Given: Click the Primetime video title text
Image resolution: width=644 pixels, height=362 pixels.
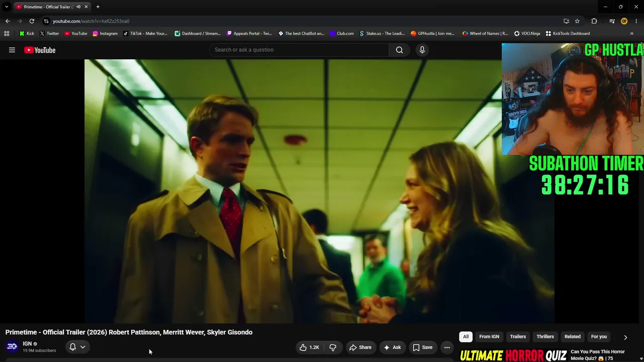Looking at the screenshot, I should tap(129, 332).
